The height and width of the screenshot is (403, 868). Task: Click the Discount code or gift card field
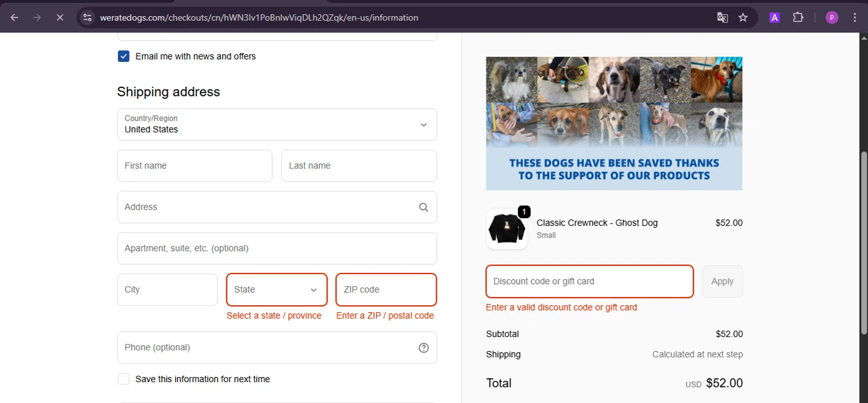590,282
